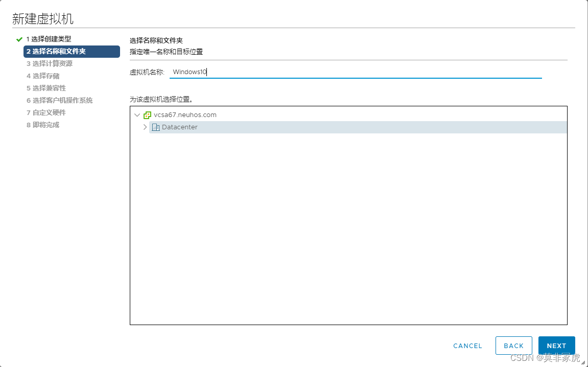Click the green checkmark on step 1
The width and height of the screenshot is (588, 367).
tap(19, 39)
